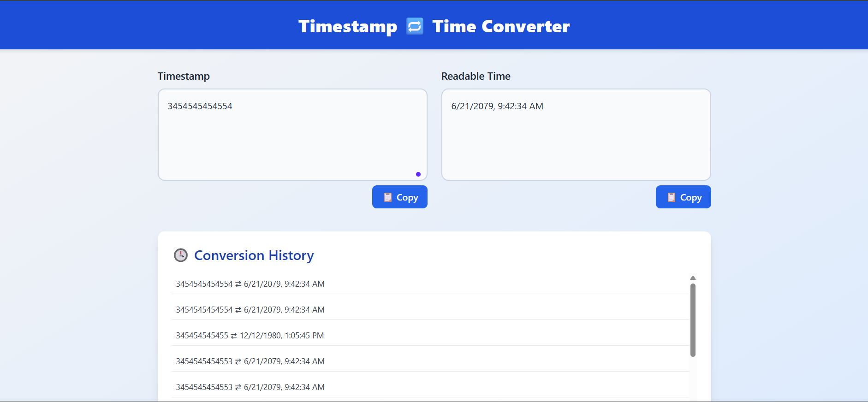868x402 pixels.
Task: Click the clock icon beside Conversion History
Action: pos(181,255)
